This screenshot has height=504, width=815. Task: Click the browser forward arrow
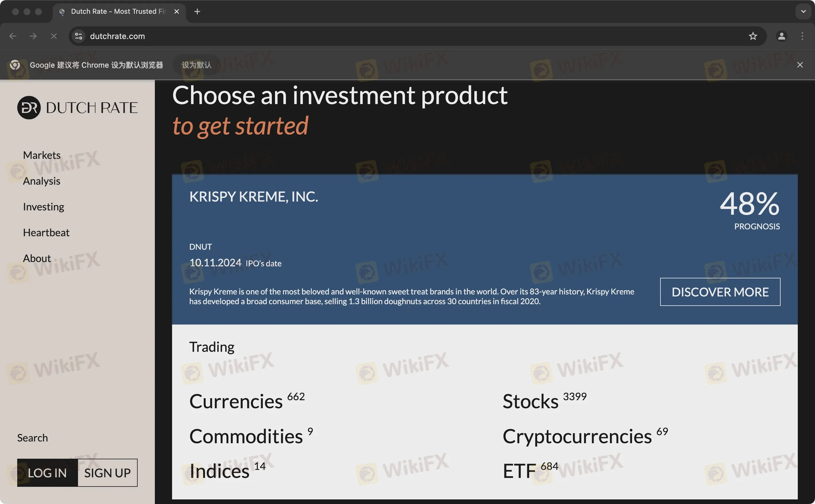tap(33, 36)
